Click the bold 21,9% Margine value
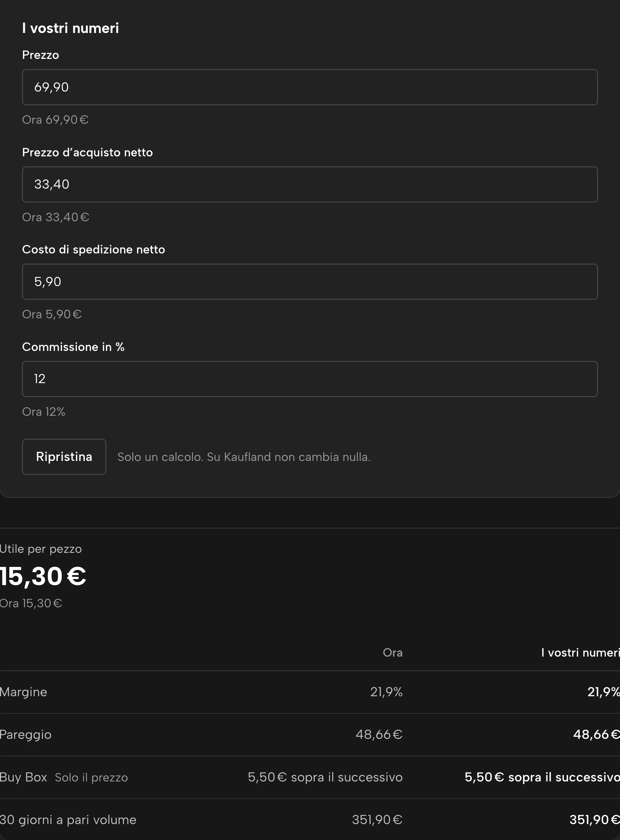620x840 pixels. (x=603, y=692)
